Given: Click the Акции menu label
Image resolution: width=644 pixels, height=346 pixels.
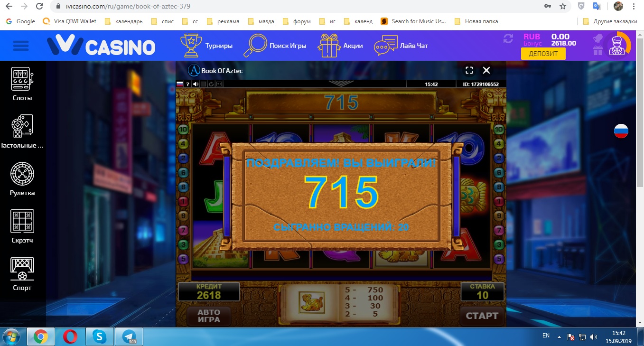Looking at the screenshot, I should 353,46.
